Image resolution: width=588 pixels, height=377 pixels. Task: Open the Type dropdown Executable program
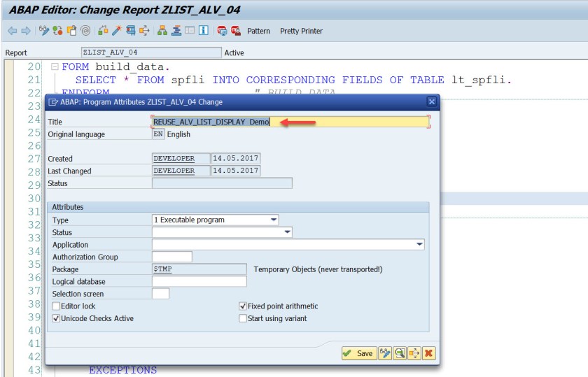click(216, 220)
